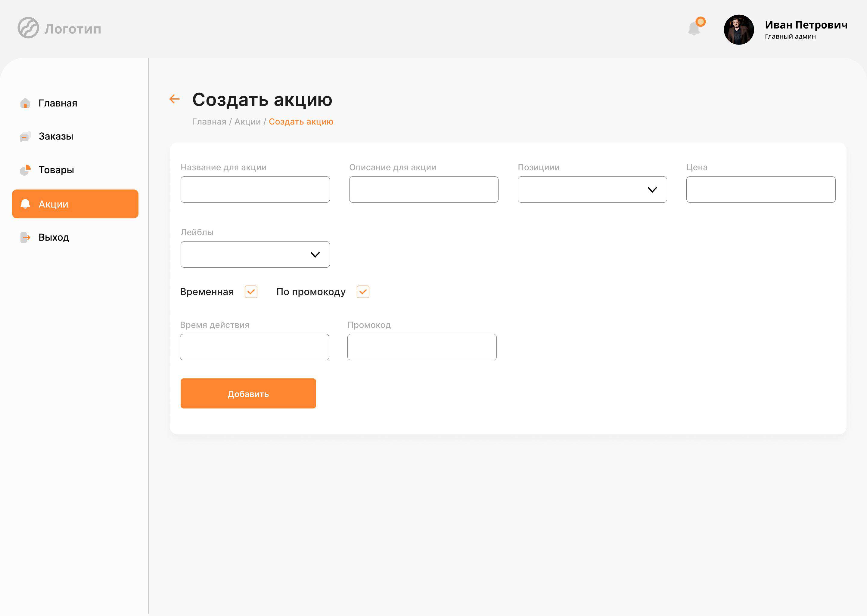Click the exit icon beside Выход
This screenshot has height=616, width=867.
click(x=25, y=237)
